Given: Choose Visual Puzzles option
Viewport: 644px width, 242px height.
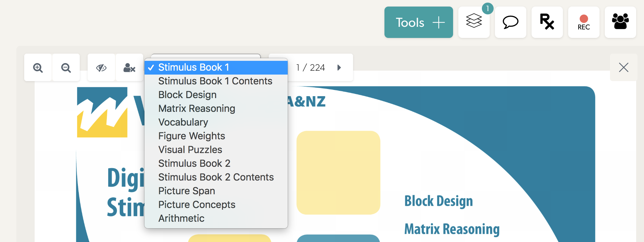Looking at the screenshot, I should tap(216, 150).
